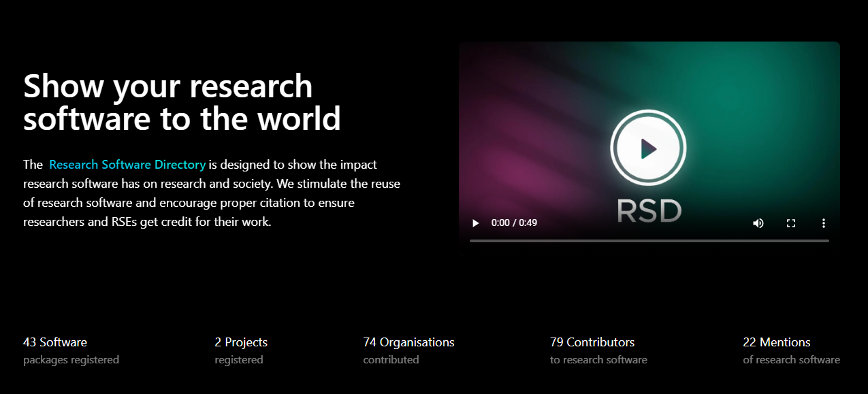Select the 74 Organisations statistic
868x394 pixels.
coord(408,342)
